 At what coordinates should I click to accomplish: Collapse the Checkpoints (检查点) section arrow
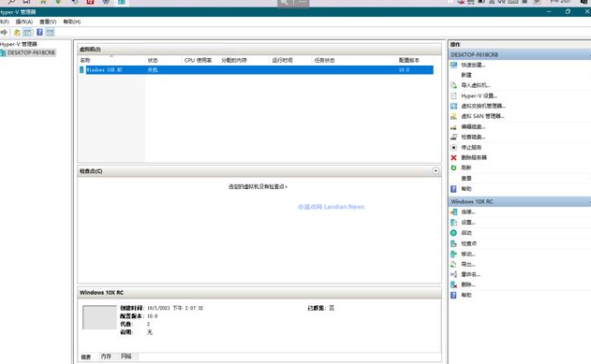(436, 171)
